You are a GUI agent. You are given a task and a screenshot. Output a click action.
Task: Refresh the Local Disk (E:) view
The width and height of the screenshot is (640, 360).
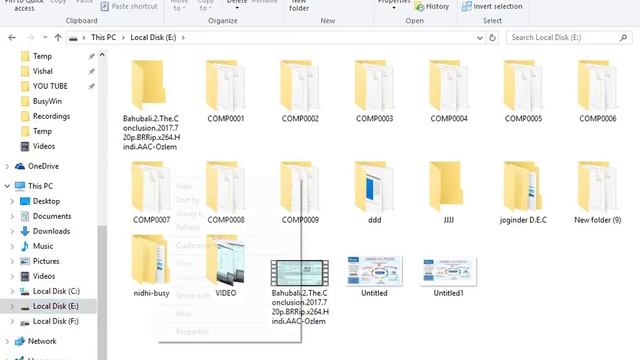pos(493,38)
